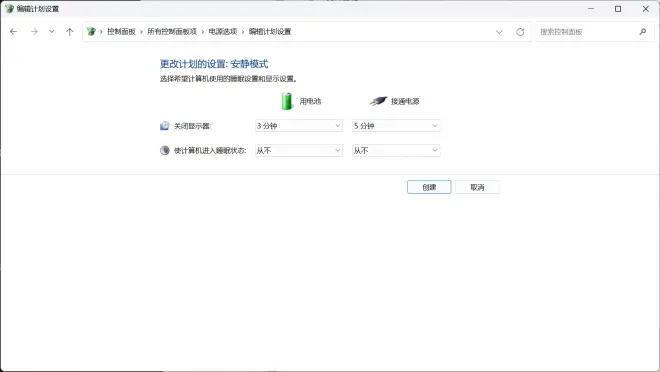Image resolution: width=660 pixels, height=372 pixels.
Task: Refresh the page with the reload icon
Action: [x=520, y=32]
